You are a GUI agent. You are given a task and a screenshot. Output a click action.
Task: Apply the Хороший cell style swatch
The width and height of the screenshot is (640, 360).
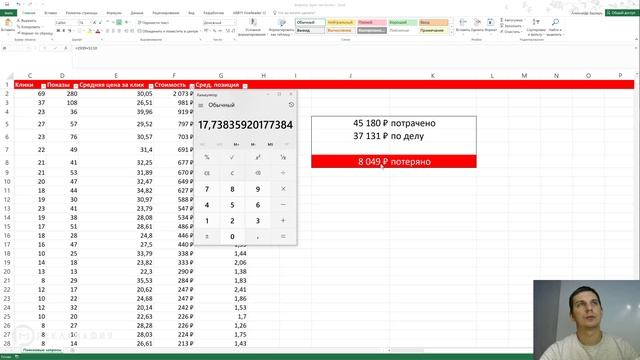(402, 22)
